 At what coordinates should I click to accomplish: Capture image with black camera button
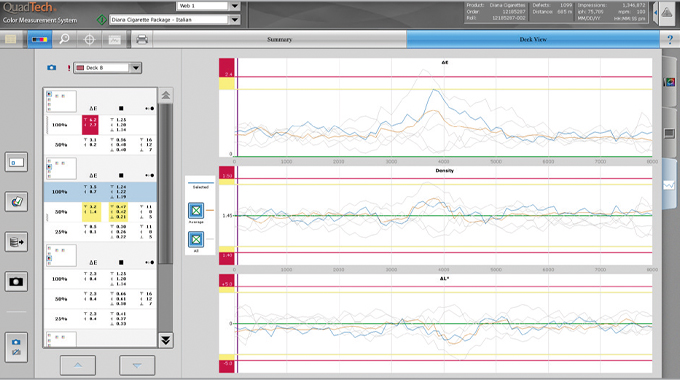tap(16, 282)
